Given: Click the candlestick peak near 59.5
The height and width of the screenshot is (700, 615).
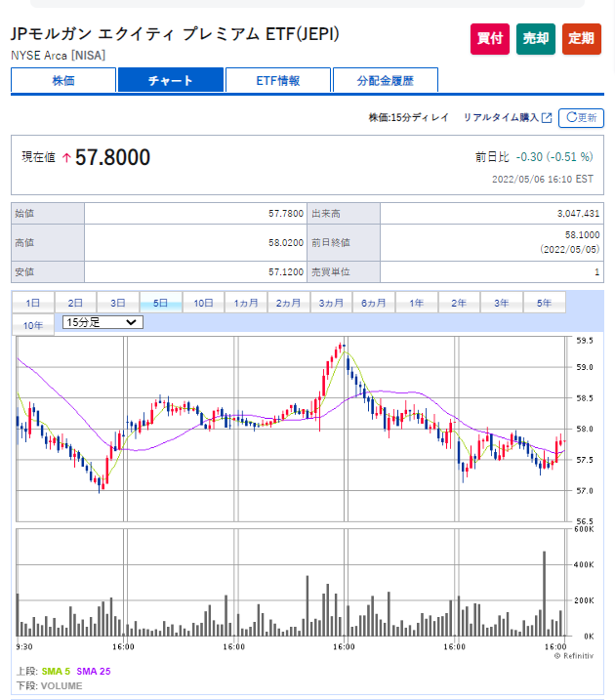Looking at the screenshot, I should pyautogui.click(x=340, y=346).
